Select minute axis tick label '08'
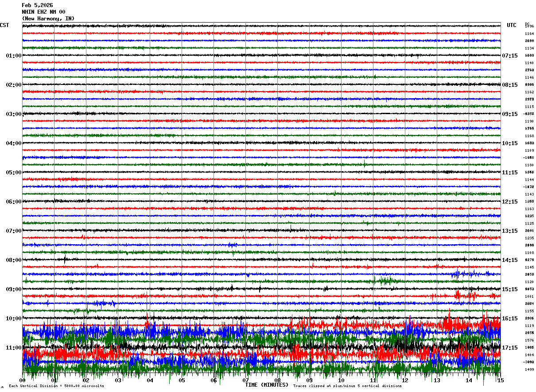 coord(278,380)
